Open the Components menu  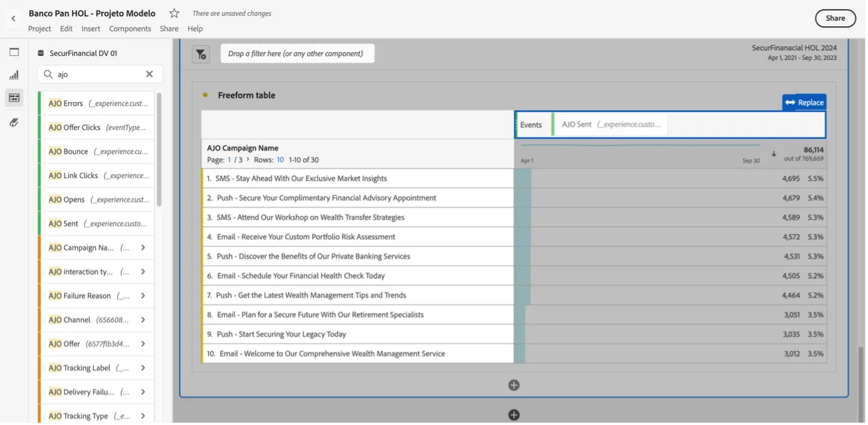[x=130, y=29]
